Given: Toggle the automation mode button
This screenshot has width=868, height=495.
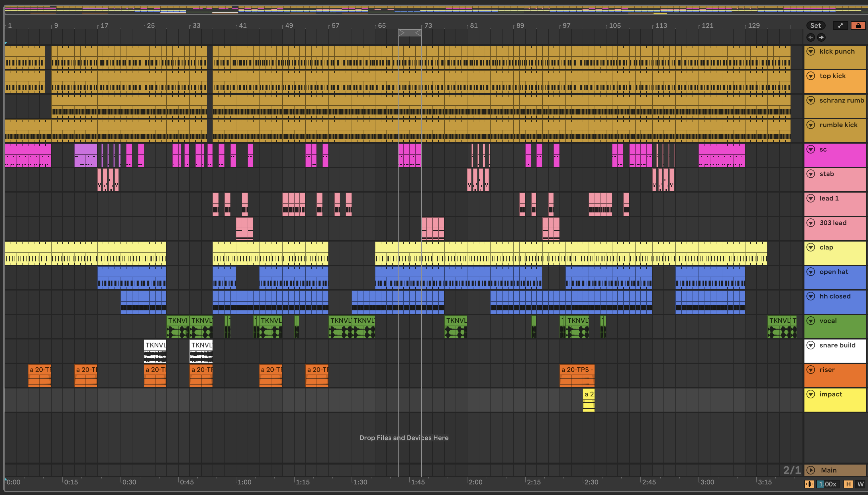Looking at the screenshot, I should pos(840,25).
